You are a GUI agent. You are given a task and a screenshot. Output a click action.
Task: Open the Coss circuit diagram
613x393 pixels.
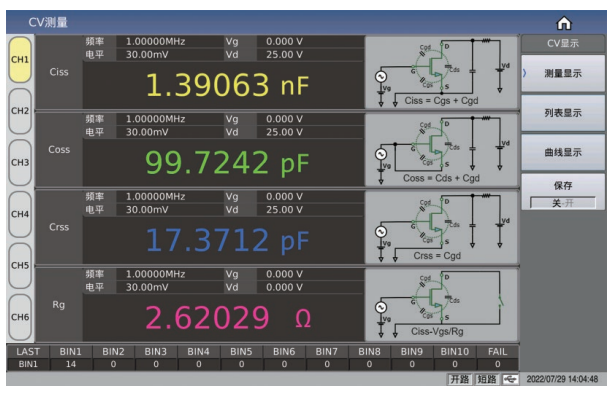442,150
